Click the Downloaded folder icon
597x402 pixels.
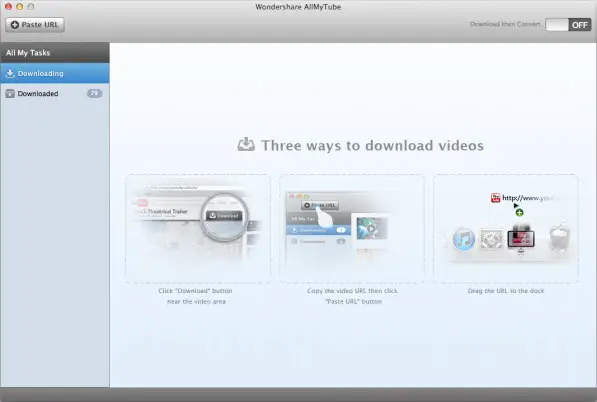[x=10, y=94]
